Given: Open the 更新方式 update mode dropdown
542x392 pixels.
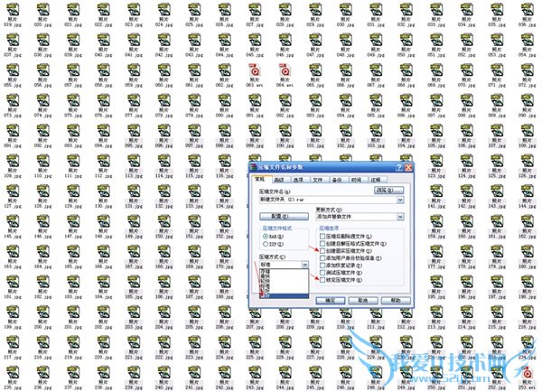Looking at the screenshot, I should [400, 217].
